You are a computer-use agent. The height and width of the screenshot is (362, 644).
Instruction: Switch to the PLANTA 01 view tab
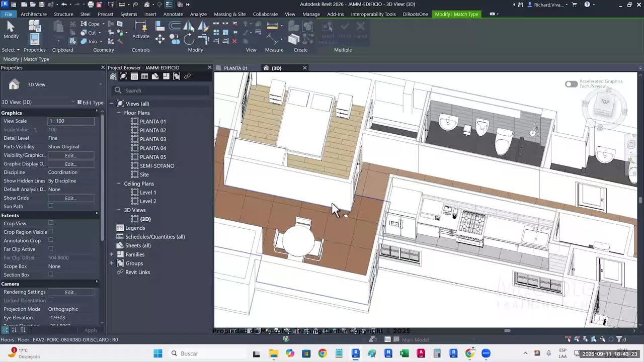(235, 68)
